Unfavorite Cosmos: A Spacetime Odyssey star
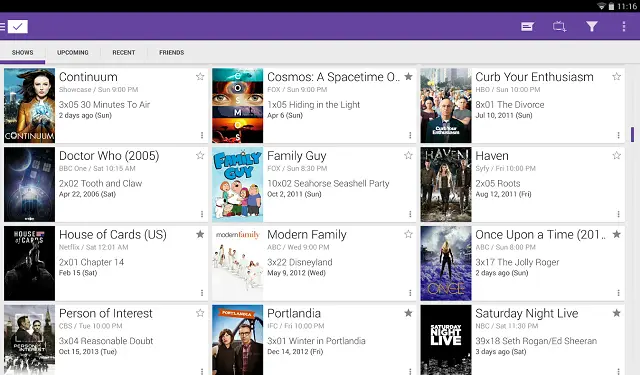The width and height of the screenshot is (640, 375). (x=408, y=76)
